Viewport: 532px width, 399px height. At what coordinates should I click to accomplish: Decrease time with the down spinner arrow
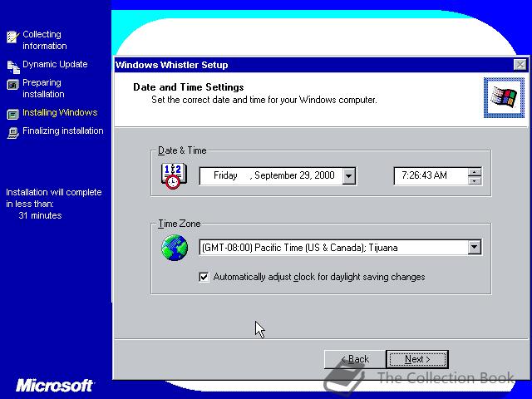click(475, 180)
